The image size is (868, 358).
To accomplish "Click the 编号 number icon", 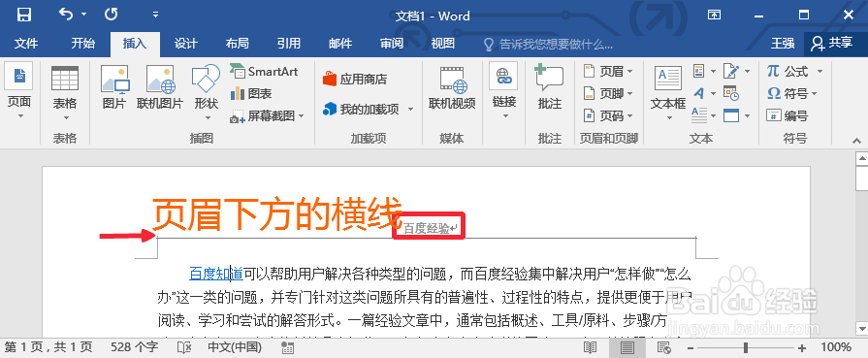I will pos(788,115).
